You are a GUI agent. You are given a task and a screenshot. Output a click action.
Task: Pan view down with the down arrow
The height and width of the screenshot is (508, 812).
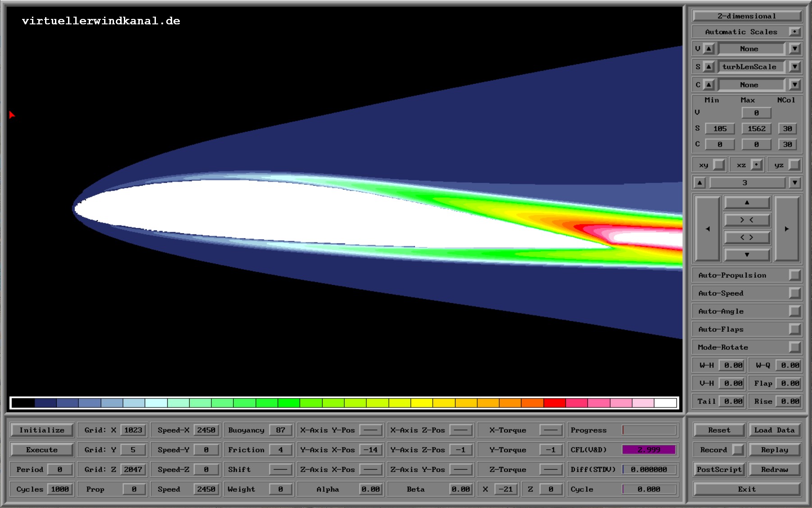pyautogui.click(x=747, y=255)
